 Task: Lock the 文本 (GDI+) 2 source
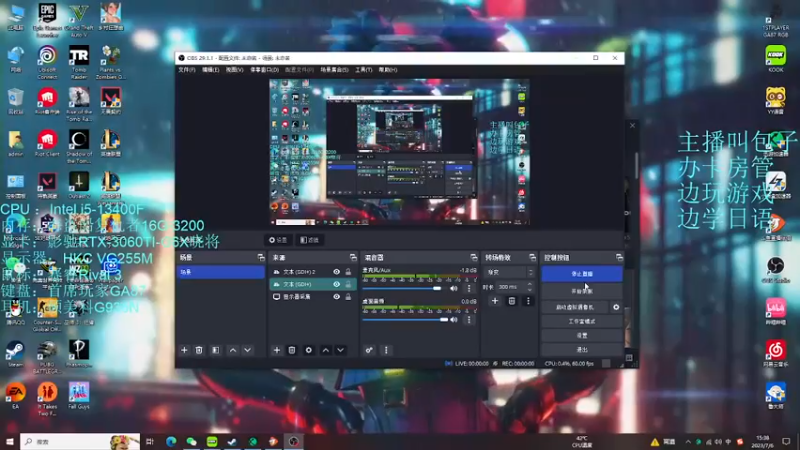pos(348,272)
